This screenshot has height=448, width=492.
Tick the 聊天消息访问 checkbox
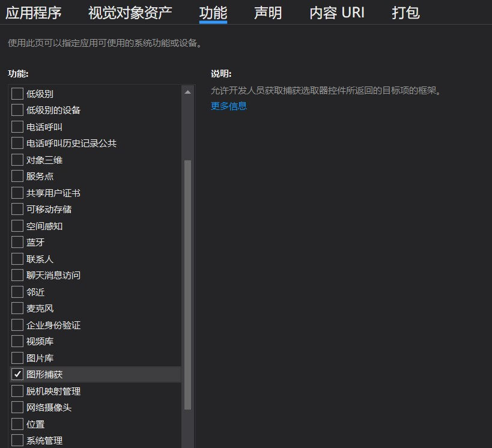tap(17, 275)
